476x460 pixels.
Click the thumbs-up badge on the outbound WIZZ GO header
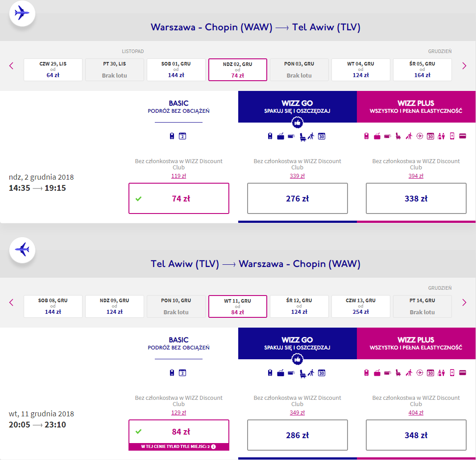pyautogui.click(x=298, y=123)
